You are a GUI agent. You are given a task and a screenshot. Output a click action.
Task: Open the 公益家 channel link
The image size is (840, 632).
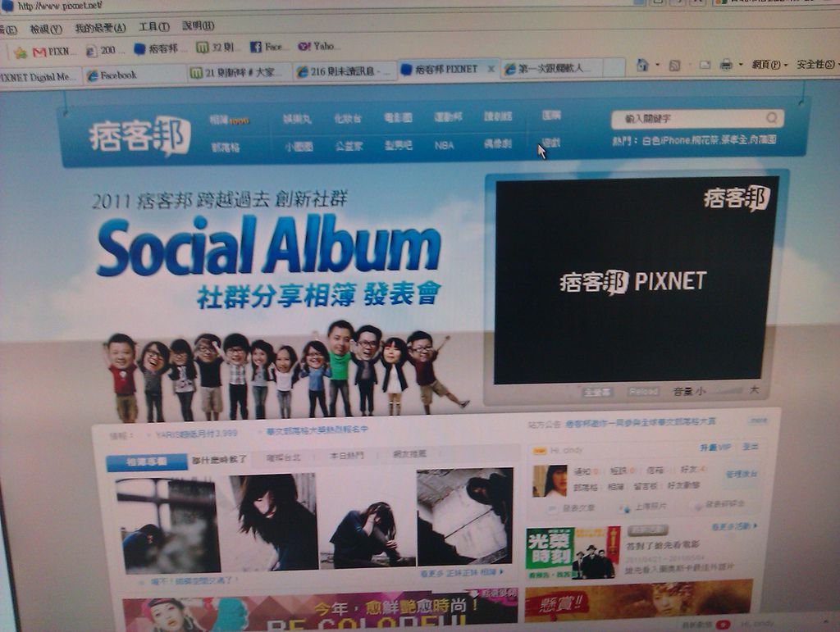pos(349,146)
